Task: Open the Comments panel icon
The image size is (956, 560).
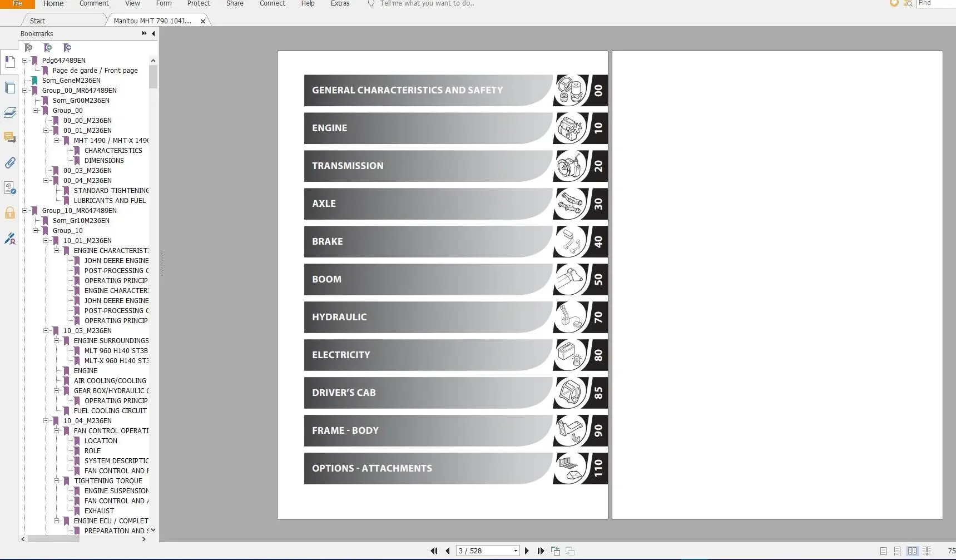Action: [x=10, y=137]
